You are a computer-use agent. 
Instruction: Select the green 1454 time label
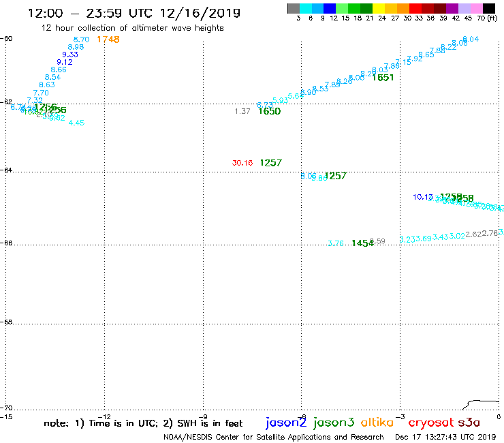pos(362,243)
